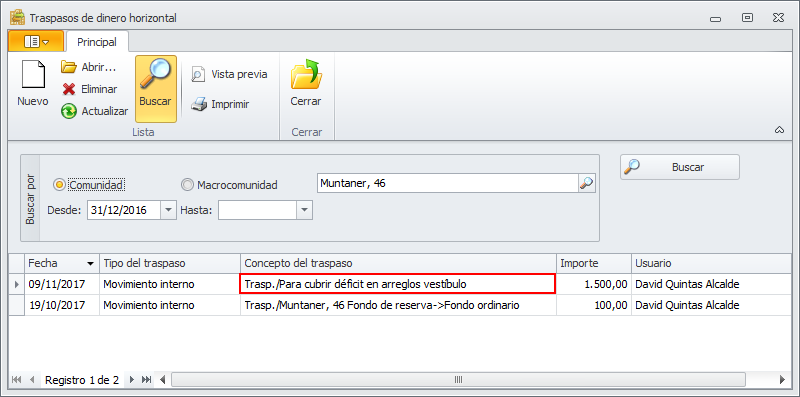Minimize the Traspasos de dinero horizontal window

[x=715, y=18]
